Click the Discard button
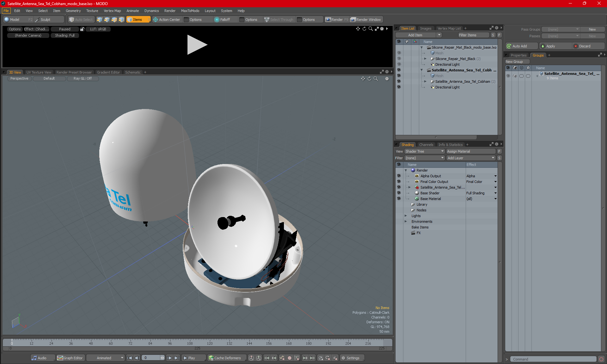The width and height of the screenshot is (607, 364). [x=588, y=46]
